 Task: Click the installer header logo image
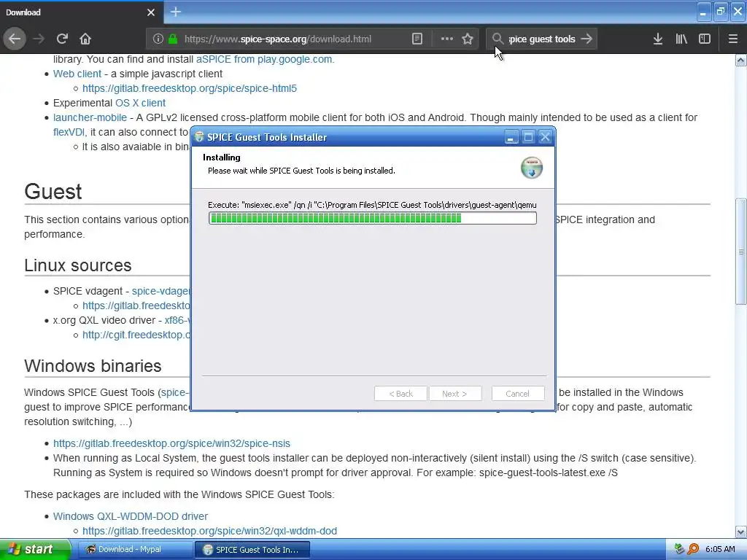(x=532, y=168)
